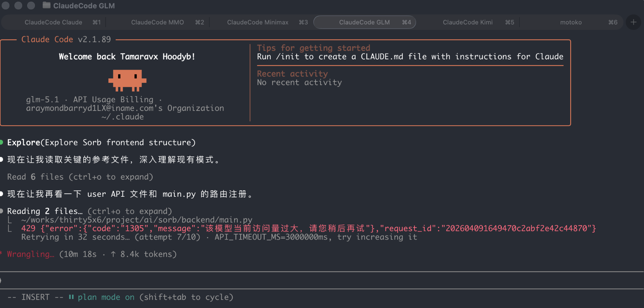644x308 pixels.
Task: Click the red Wrangling spinner asterisk
Action: (1, 254)
